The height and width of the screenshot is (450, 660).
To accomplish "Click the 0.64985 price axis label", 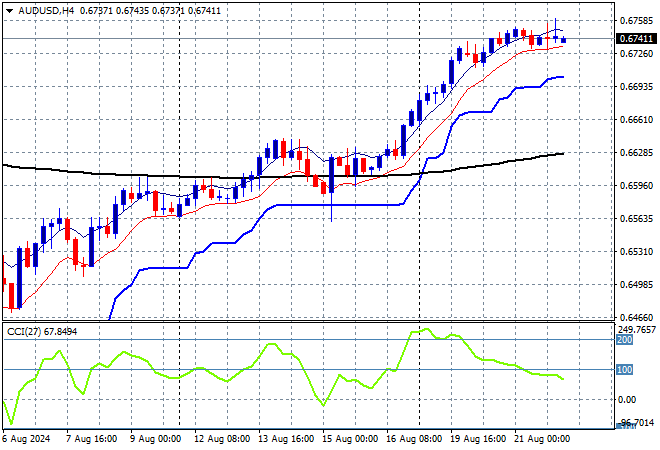I will [x=637, y=285].
